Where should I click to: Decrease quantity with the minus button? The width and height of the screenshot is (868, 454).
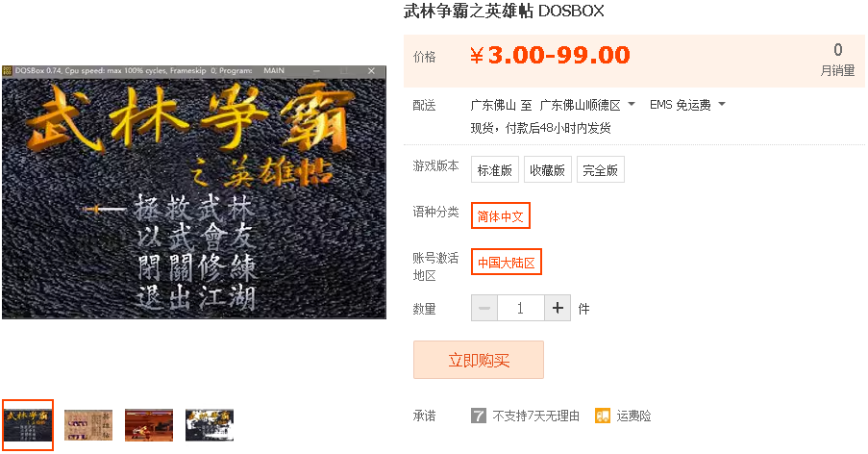pyautogui.click(x=484, y=308)
